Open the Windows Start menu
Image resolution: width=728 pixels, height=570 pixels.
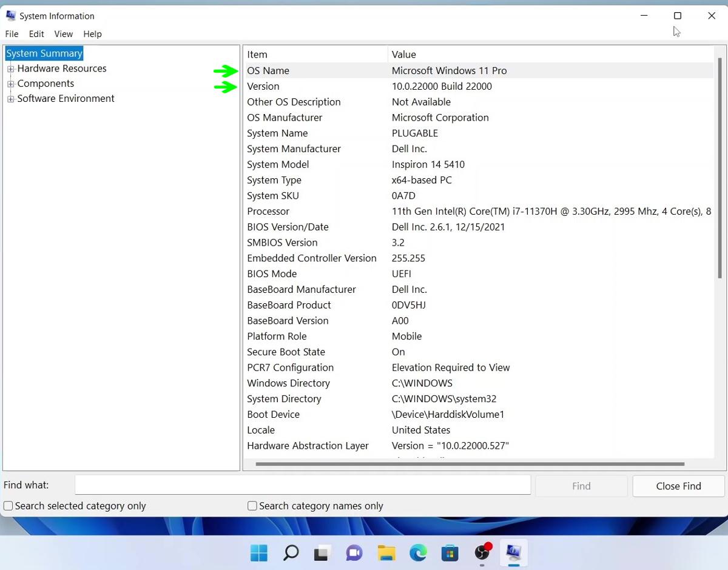(x=259, y=552)
